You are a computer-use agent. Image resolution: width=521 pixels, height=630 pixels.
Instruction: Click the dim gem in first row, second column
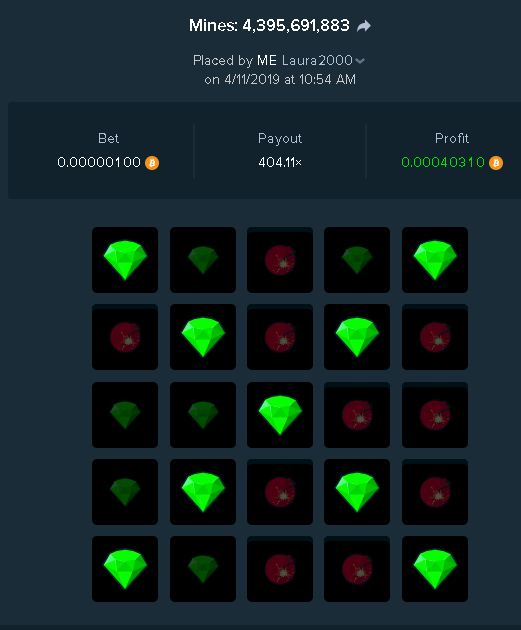(203, 260)
